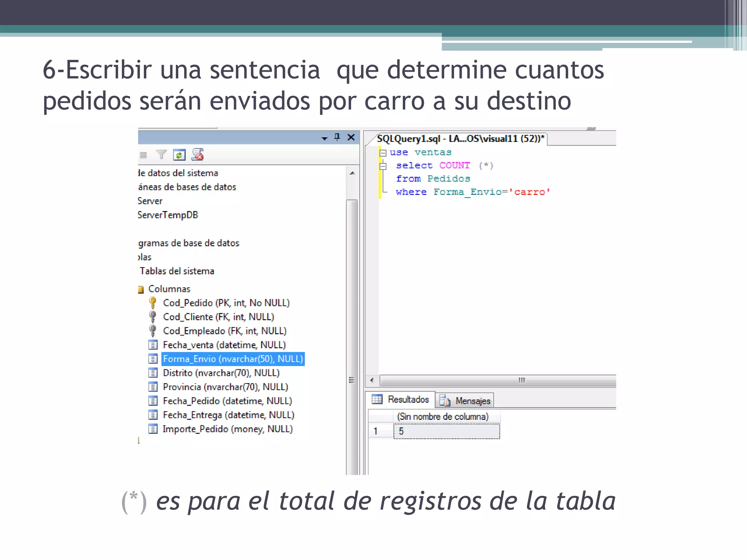
Task: Switch to the SQLQuery1.sql editor tab
Action: point(460,139)
